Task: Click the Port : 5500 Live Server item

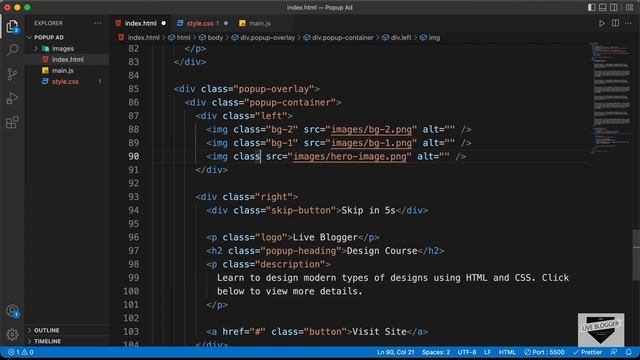Action: [x=544, y=352]
